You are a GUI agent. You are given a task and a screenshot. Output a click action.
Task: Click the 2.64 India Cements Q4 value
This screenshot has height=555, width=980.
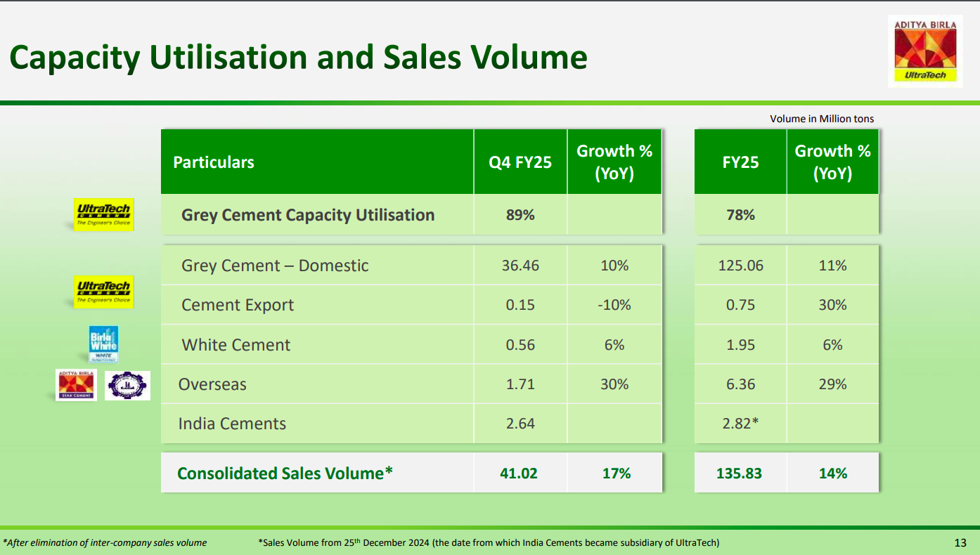(520, 424)
